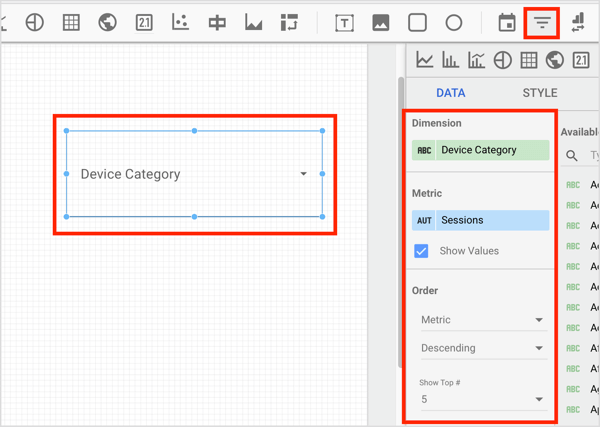Click the Sessions metric chip
Image resolution: width=600 pixels, height=427 pixels.
point(481,220)
